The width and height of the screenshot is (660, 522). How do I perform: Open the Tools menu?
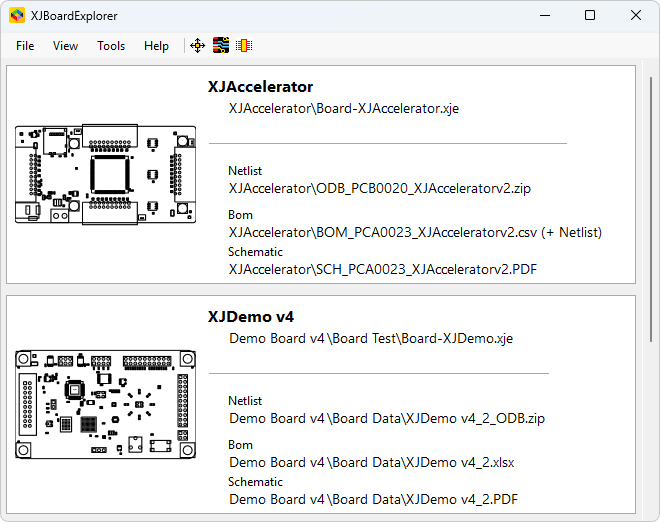point(111,46)
